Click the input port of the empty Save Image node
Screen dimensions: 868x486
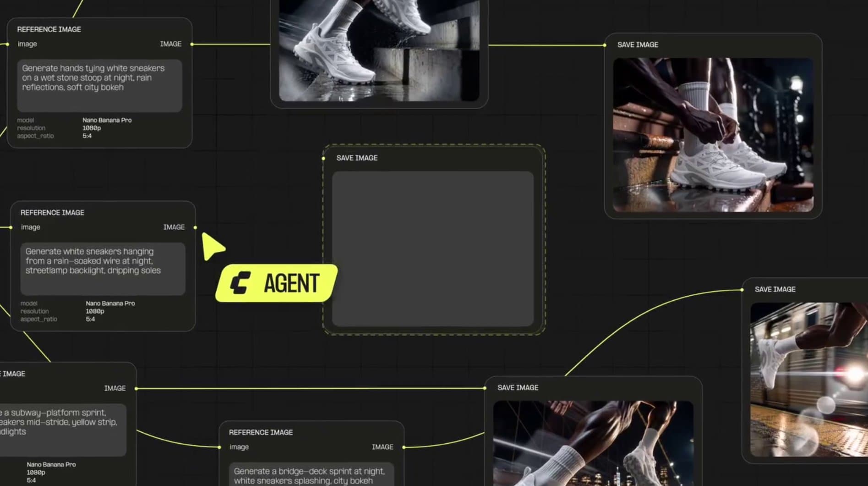[x=323, y=158]
